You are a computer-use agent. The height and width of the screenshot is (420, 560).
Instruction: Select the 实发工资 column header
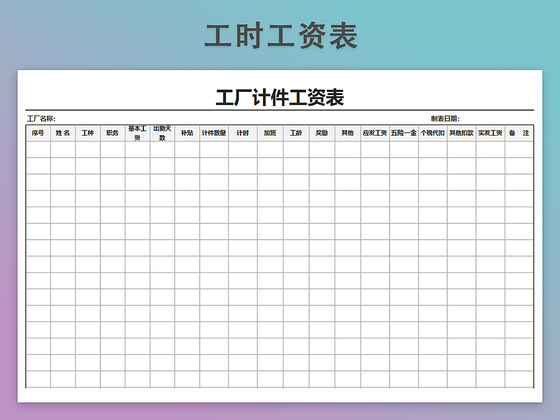[x=490, y=133]
